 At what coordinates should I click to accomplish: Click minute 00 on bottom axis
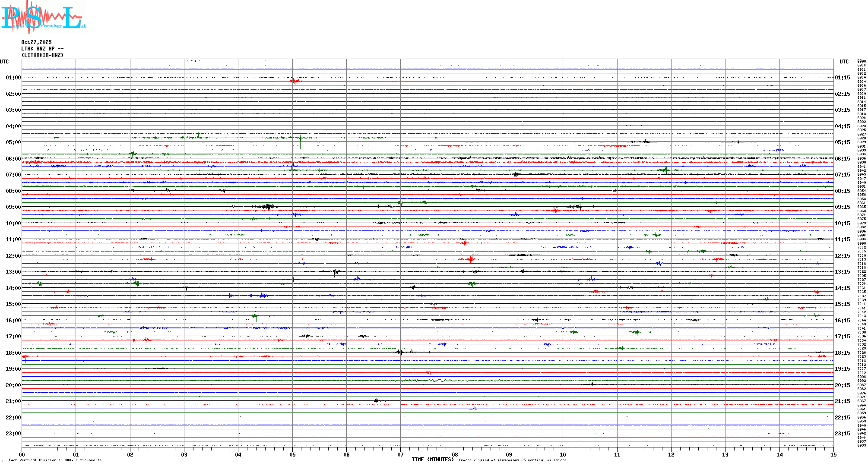click(x=22, y=454)
